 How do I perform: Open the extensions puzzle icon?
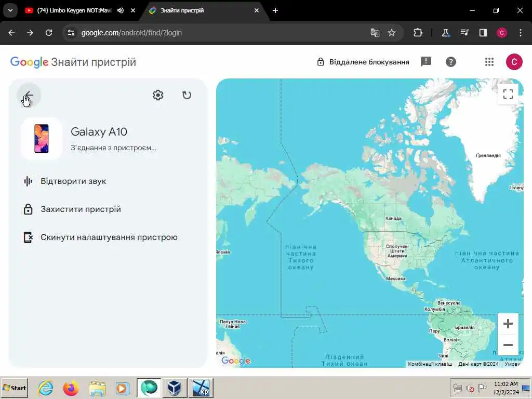(418, 33)
